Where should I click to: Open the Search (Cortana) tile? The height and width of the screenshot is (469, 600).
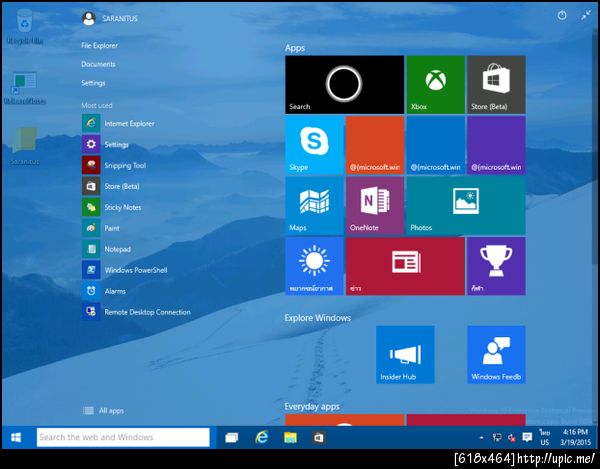click(344, 85)
